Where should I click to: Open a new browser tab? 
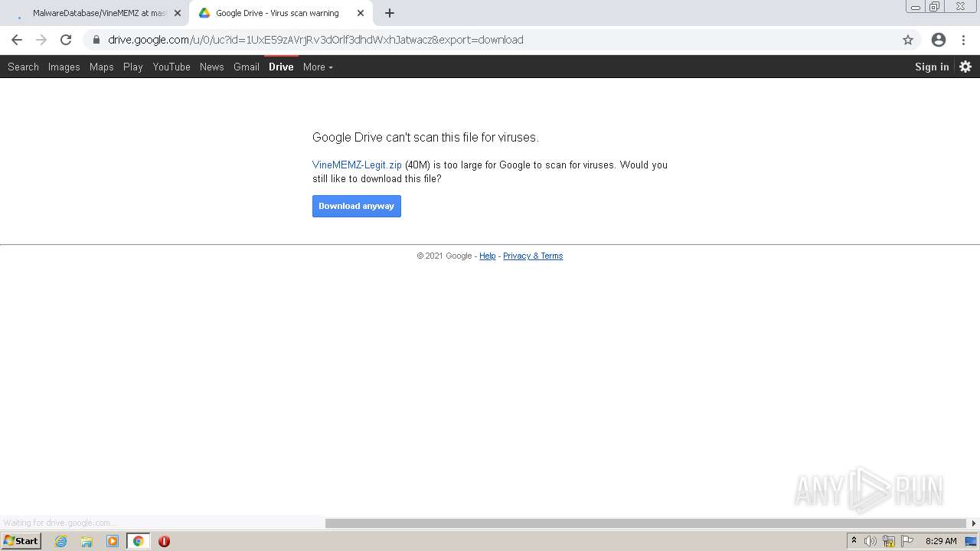pos(390,13)
